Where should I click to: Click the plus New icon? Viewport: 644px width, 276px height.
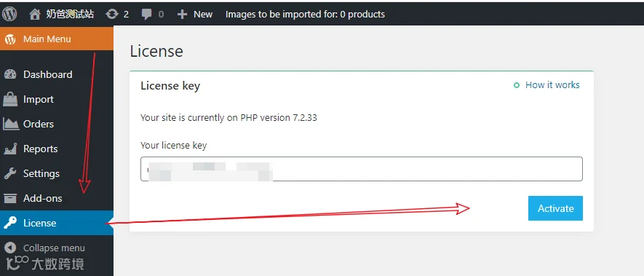click(x=182, y=15)
